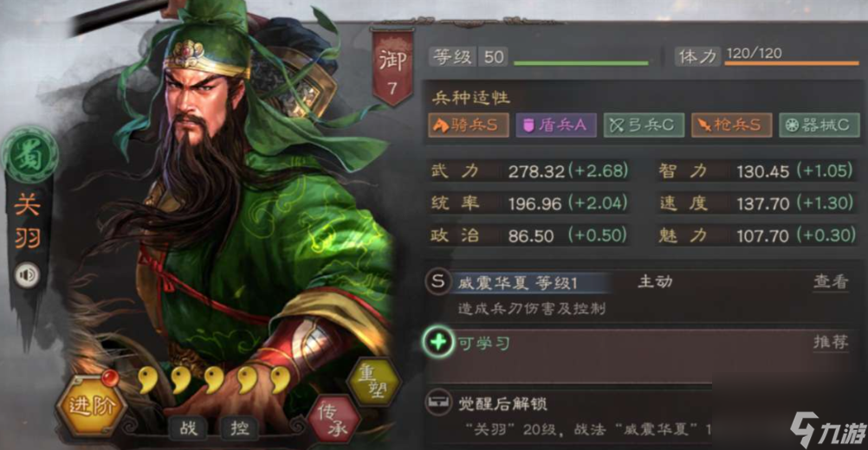This screenshot has height=450, width=868.
Task: Select the 盾兵A shield troop tag
Action: coord(556,125)
